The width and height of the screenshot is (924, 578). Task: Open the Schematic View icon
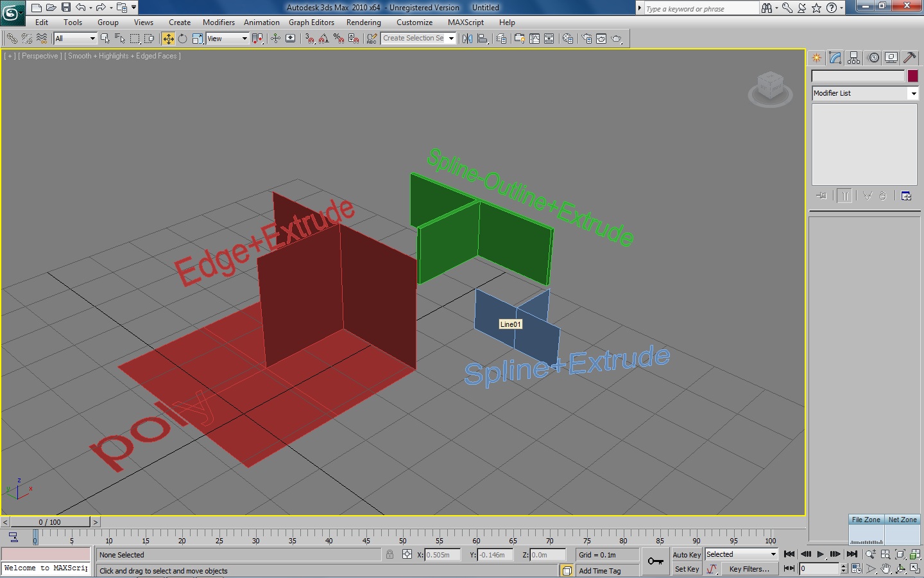tap(549, 39)
